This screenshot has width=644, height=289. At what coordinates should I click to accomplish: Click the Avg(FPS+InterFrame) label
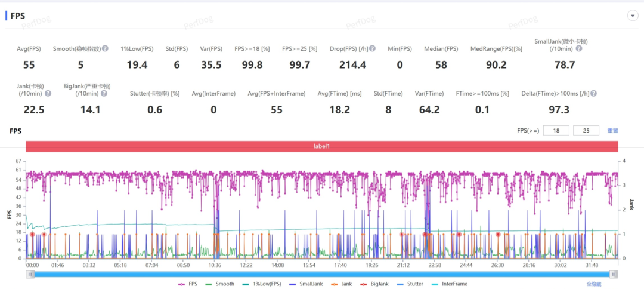click(x=277, y=94)
